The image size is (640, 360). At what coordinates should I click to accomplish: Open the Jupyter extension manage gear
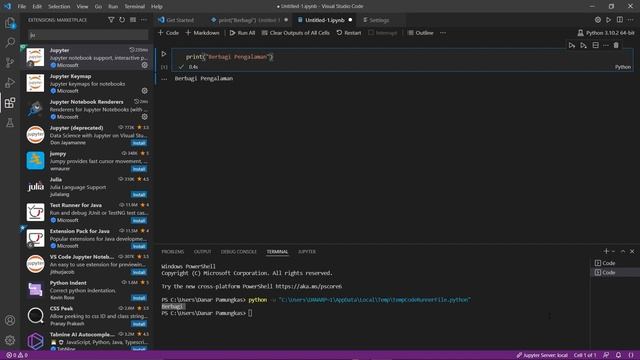pos(144,65)
